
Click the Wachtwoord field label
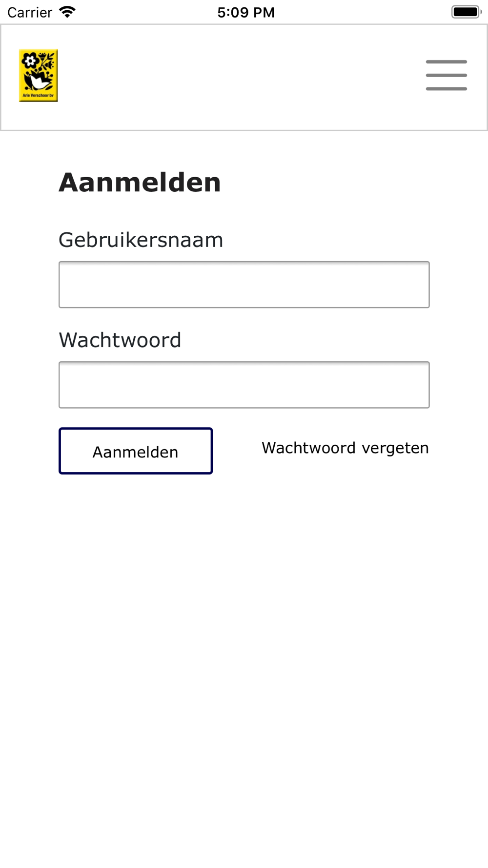[x=120, y=340]
